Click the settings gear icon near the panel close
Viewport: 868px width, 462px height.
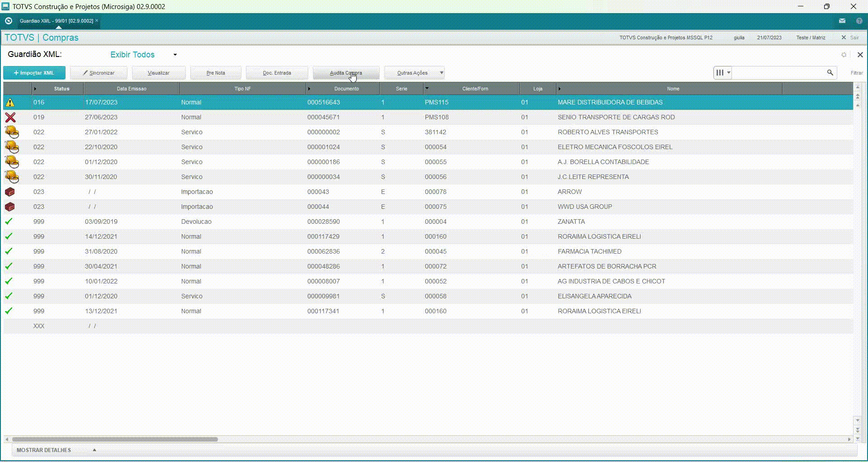click(844, 55)
